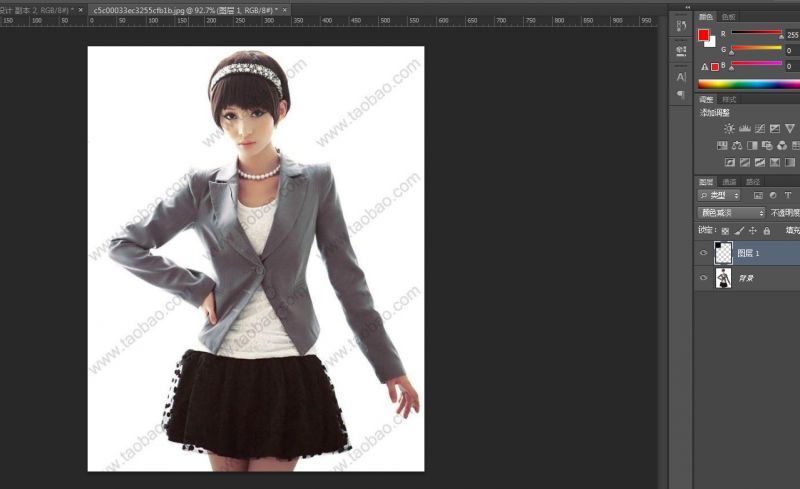The width and height of the screenshot is (800, 489).
Task: Toggle visibility of the 背景 layer
Action: (x=704, y=278)
